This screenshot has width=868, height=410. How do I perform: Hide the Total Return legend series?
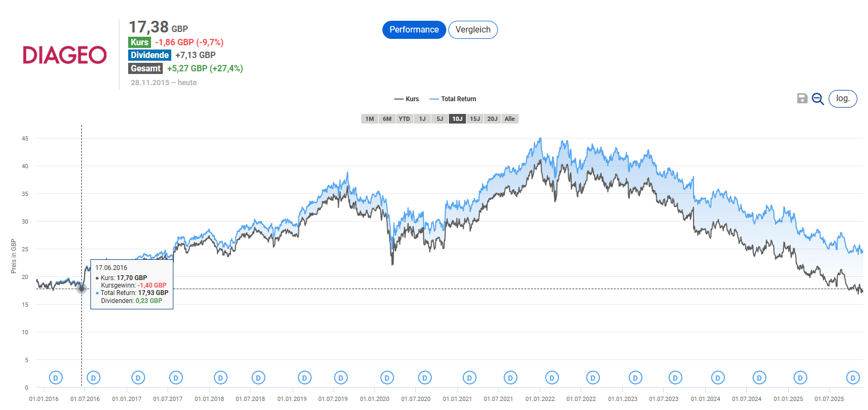(453, 99)
